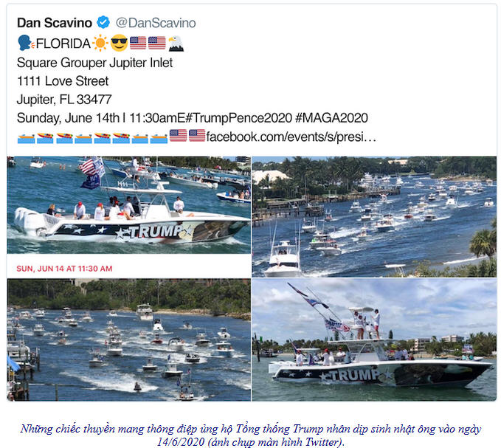
Task: Click the Vietnamese caption text below the tweet
Action: (251, 435)
